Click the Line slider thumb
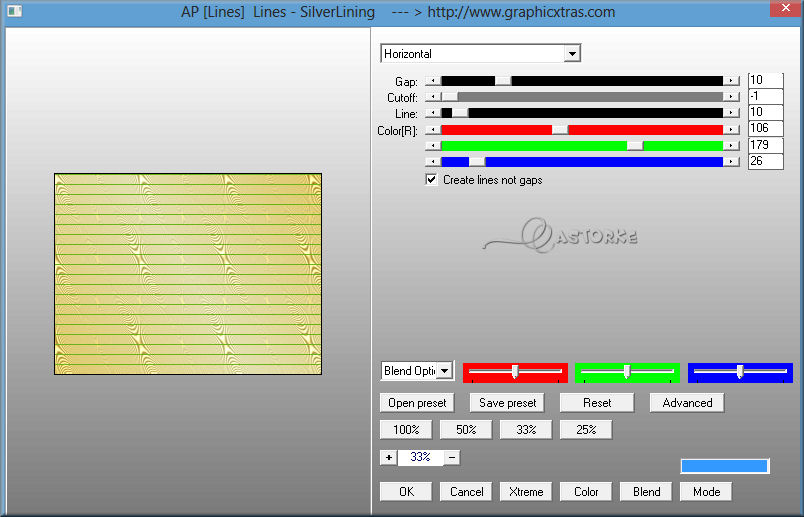The width and height of the screenshot is (804, 517). pos(460,113)
